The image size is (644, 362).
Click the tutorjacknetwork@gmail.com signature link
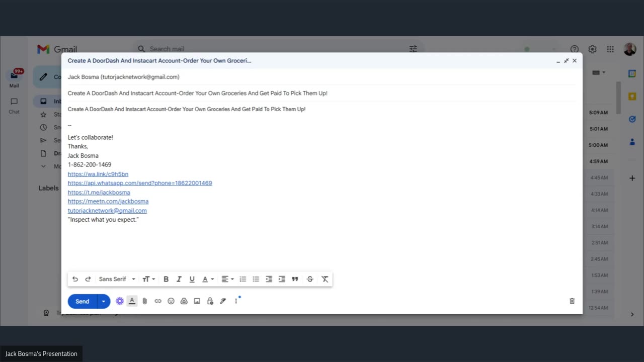tap(107, 211)
